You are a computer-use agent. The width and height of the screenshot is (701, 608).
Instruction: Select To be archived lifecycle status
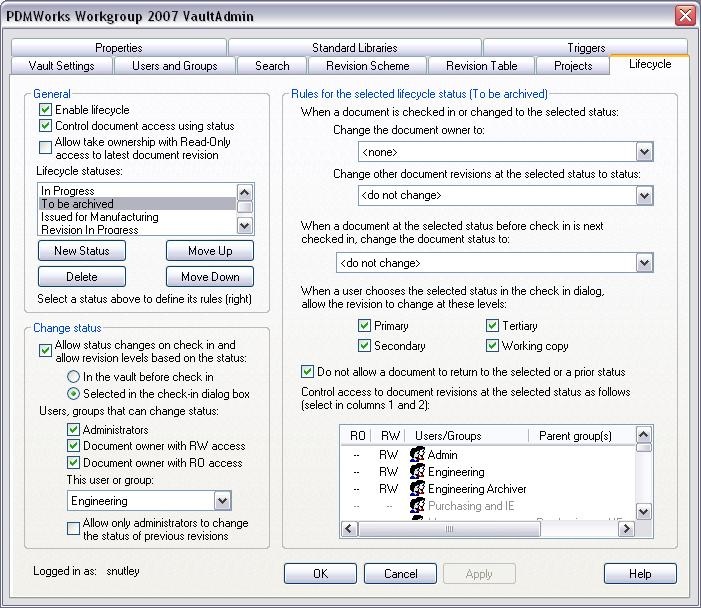137,204
